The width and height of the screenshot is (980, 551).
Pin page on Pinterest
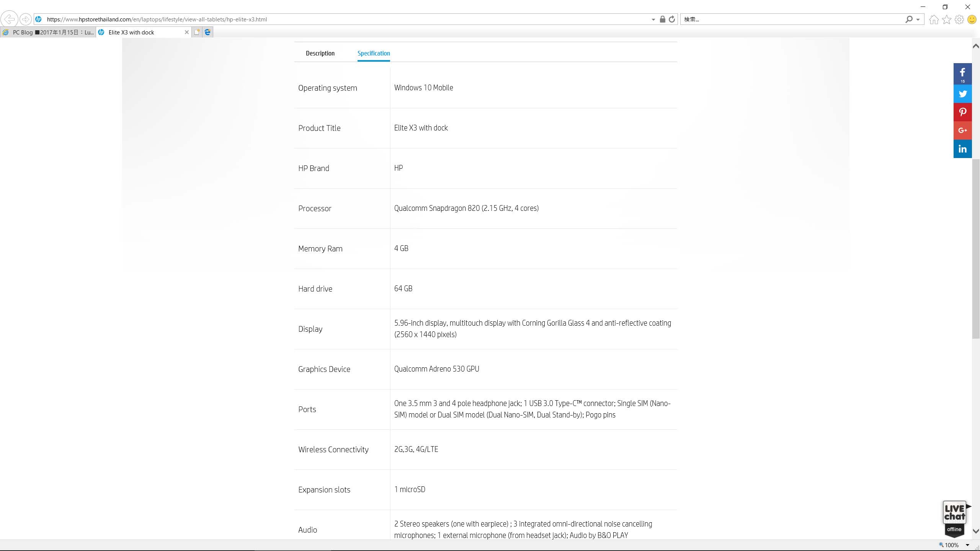962,112
